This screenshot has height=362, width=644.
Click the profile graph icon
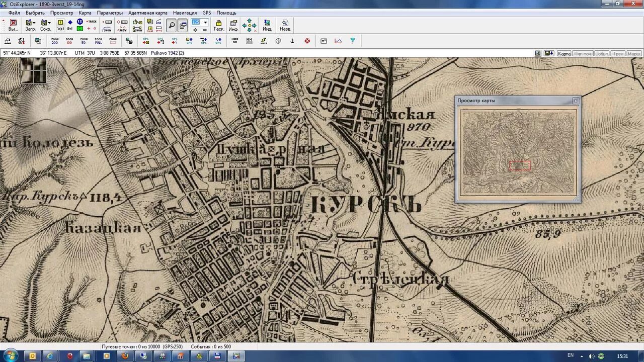(338, 41)
